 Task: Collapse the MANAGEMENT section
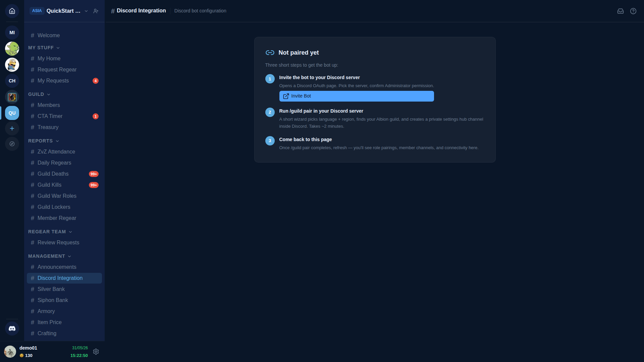[x=50, y=256]
